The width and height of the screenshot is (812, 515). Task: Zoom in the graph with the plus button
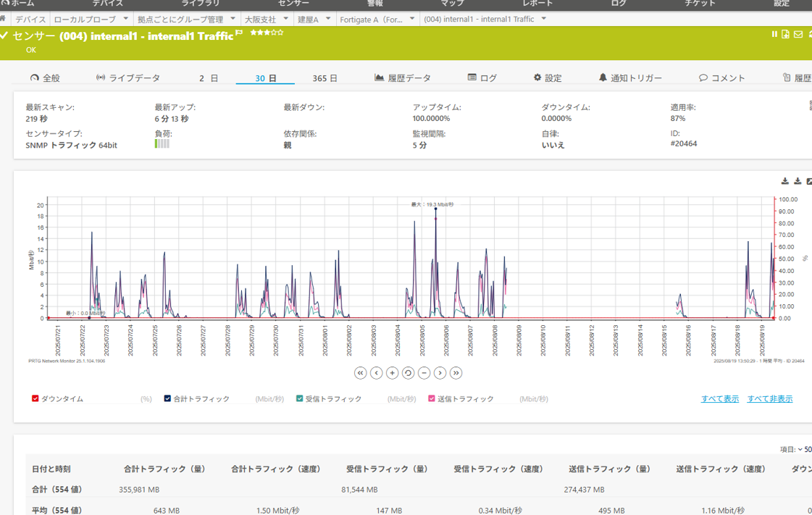click(x=393, y=372)
